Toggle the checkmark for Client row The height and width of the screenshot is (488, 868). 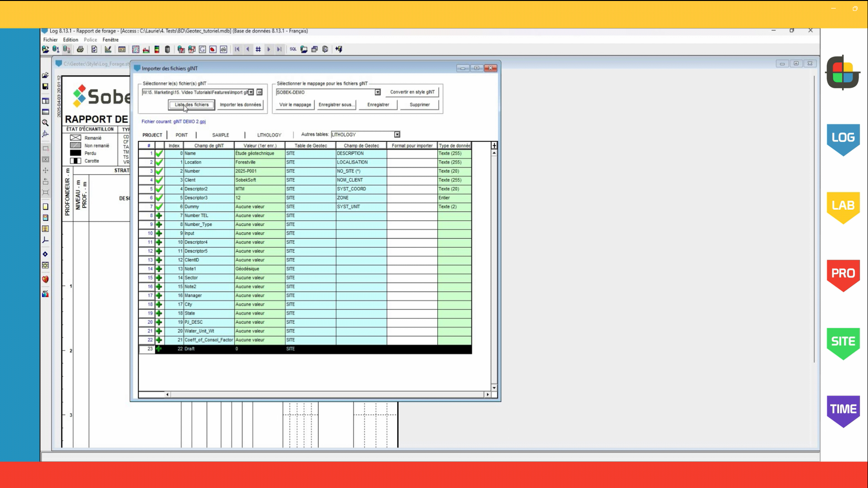tap(159, 180)
